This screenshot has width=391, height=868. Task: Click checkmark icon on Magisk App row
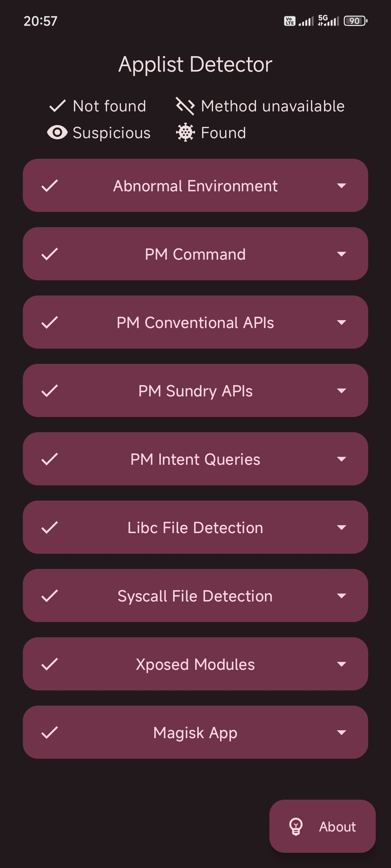coord(50,732)
